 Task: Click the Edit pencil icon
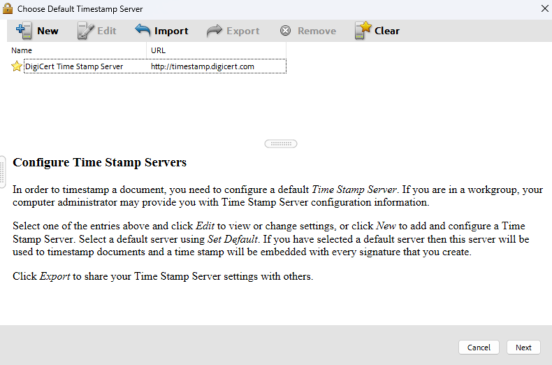[86, 31]
